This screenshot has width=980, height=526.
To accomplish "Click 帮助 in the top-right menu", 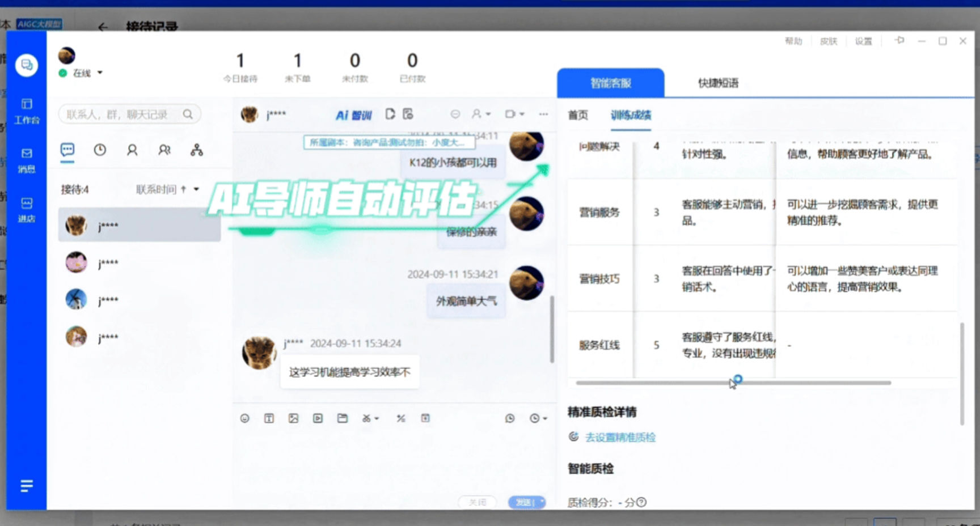I will coord(793,41).
